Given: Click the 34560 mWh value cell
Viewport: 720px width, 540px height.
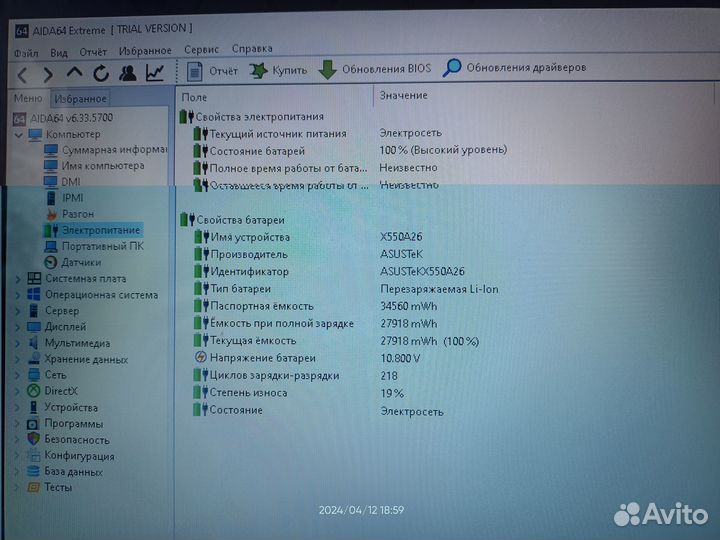Looking at the screenshot, I should [409, 306].
